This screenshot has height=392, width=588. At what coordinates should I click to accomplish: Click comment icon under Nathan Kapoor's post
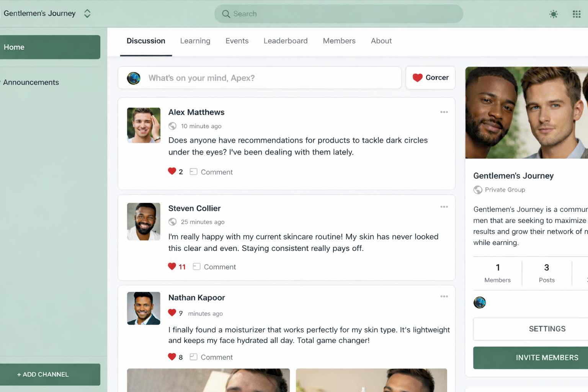pyautogui.click(x=193, y=357)
